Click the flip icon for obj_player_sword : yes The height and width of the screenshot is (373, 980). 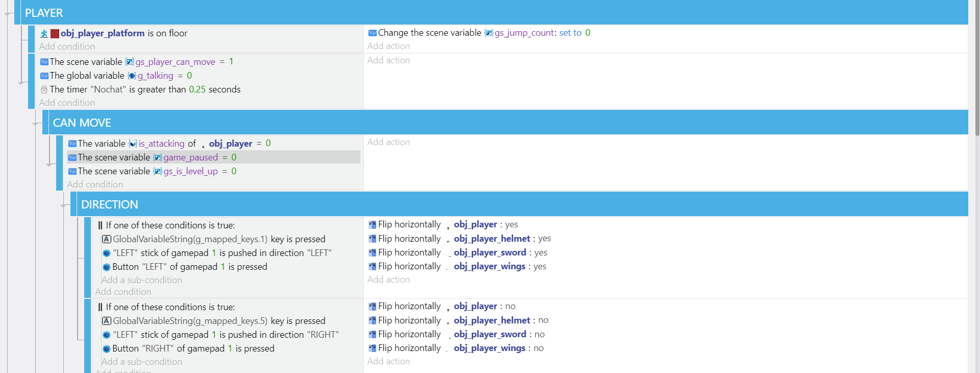click(x=373, y=253)
